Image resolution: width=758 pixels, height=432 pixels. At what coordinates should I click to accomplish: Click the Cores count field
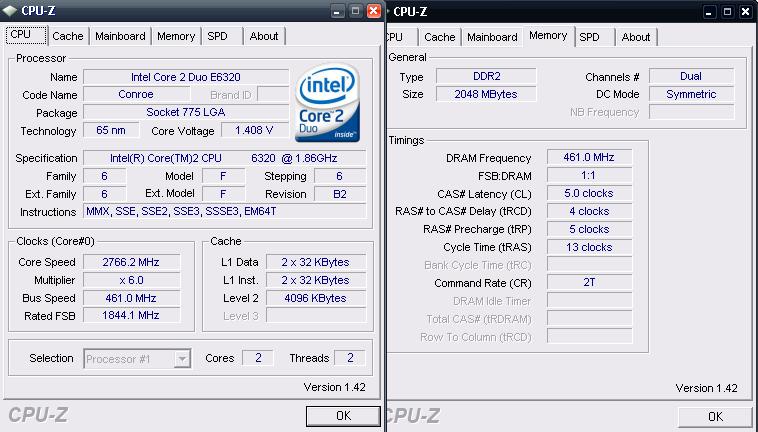click(258, 358)
